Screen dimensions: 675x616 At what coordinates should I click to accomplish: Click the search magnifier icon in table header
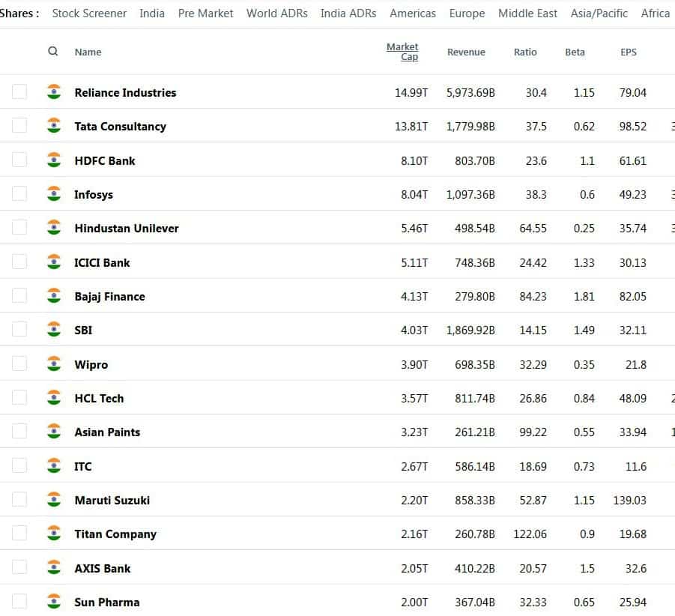point(52,52)
